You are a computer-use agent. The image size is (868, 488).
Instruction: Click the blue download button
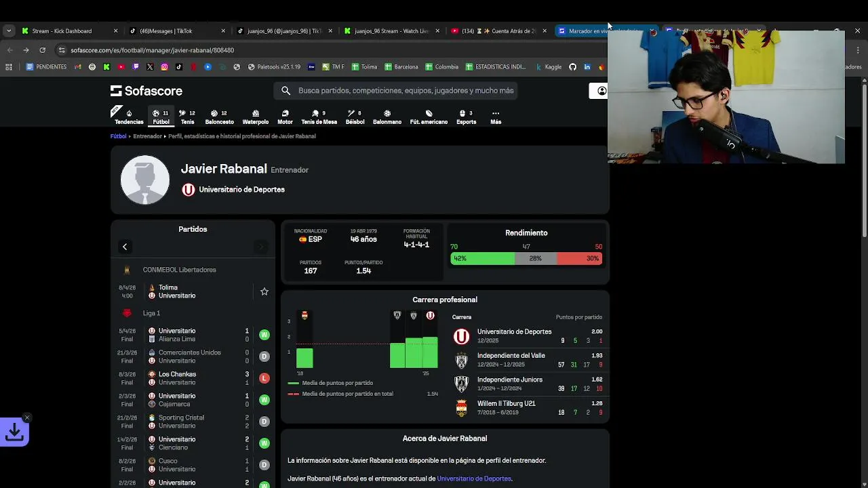pyautogui.click(x=14, y=432)
